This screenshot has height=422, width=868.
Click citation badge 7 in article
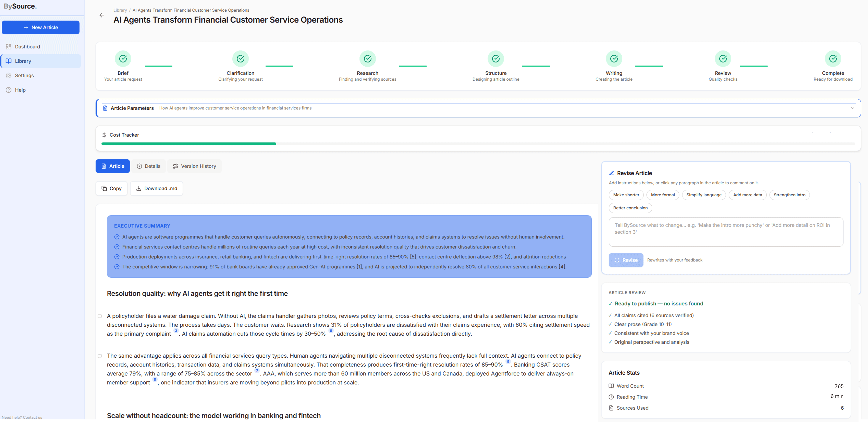[257, 370]
